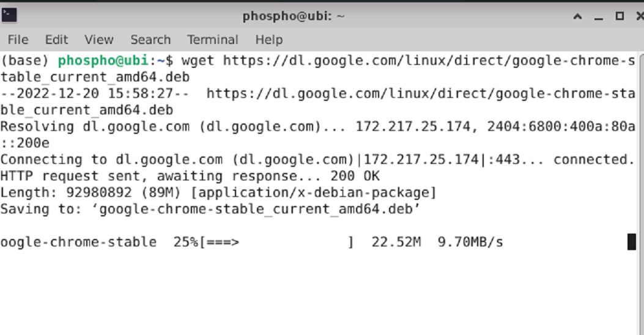Click the phospho@ubi window title text
The width and height of the screenshot is (644, 335).
tap(293, 17)
